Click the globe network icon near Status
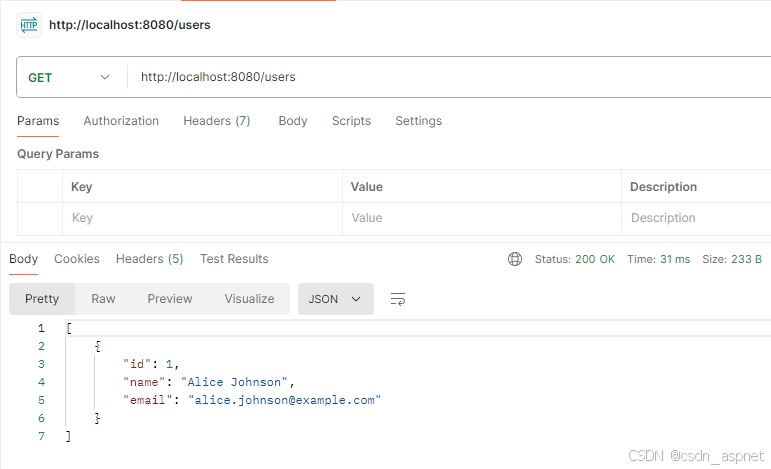 (515, 259)
